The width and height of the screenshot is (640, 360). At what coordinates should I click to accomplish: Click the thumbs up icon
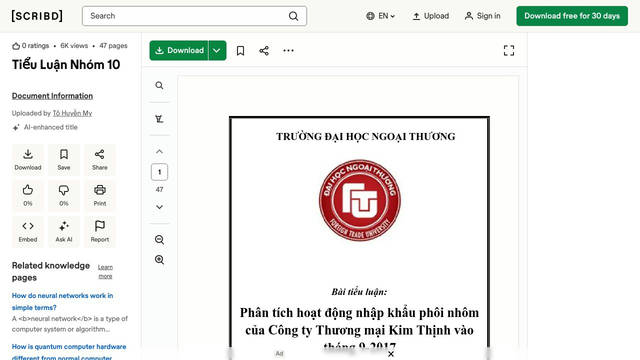tap(28, 196)
